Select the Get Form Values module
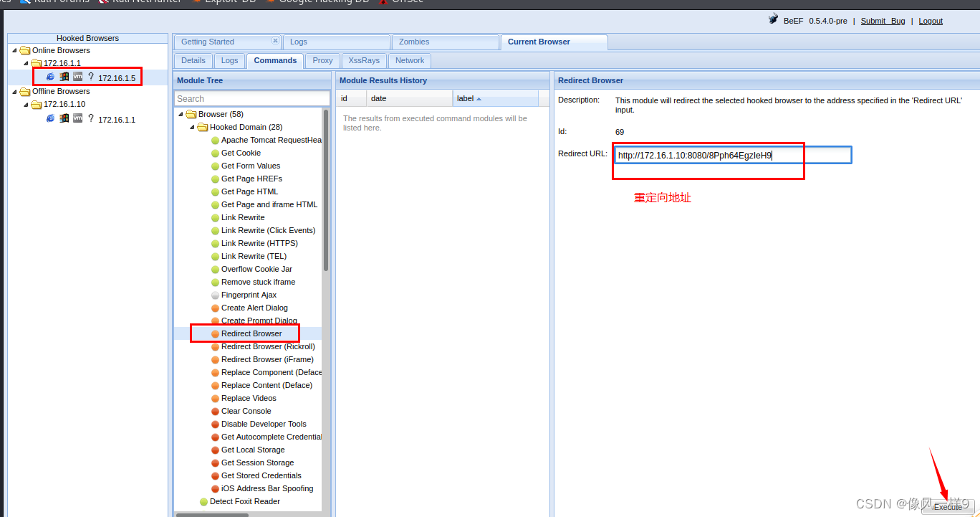 tap(251, 166)
